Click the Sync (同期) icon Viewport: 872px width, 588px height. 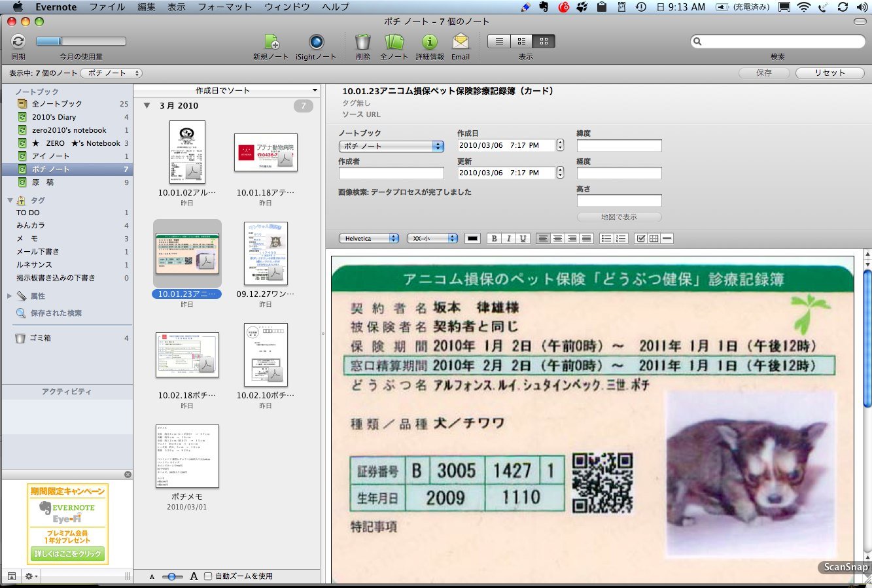(18, 41)
